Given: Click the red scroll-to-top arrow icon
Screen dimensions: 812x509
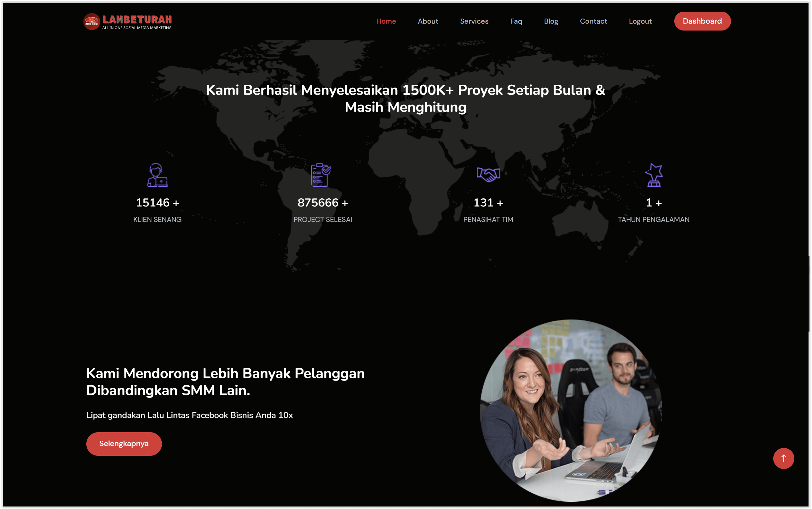Looking at the screenshot, I should point(783,458).
